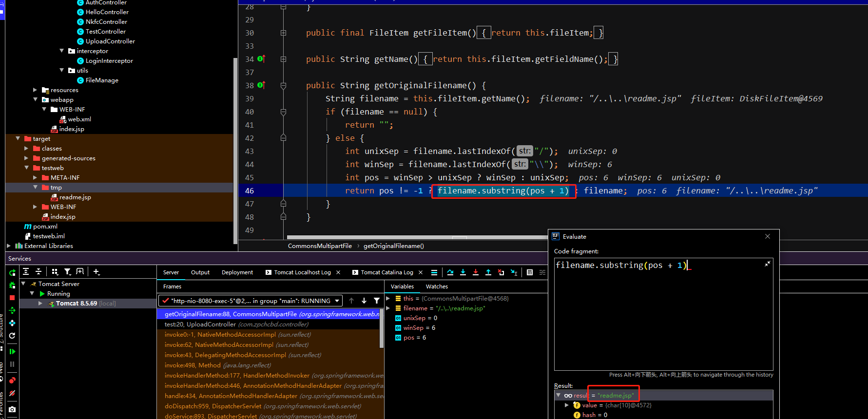This screenshot has width=868, height=419.
Task: Select previous frame with the up arrow
Action: tap(351, 301)
